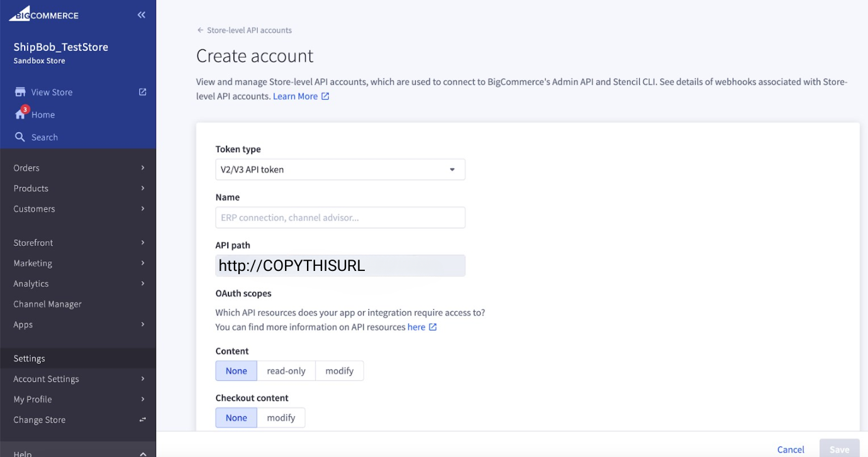Screen dimensions: 868x457
Task: Select modify for Checkout content
Action: click(281, 417)
